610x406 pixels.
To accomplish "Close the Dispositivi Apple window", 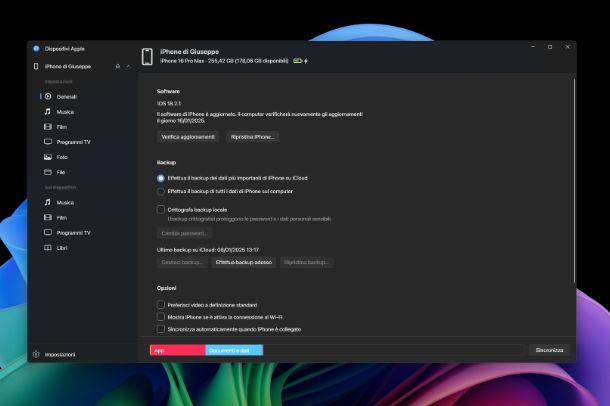I will pyautogui.click(x=567, y=47).
